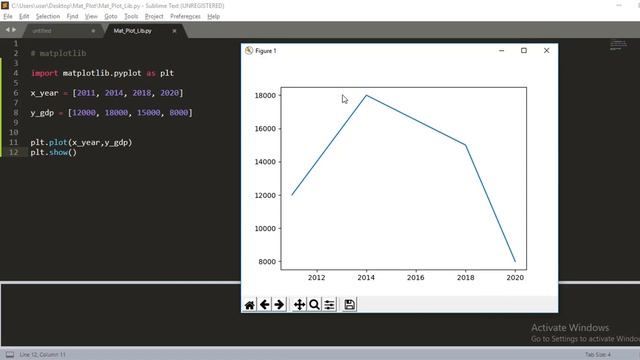Open the Selection menu
This screenshot has height=360, width=640.
coord(48,16)
